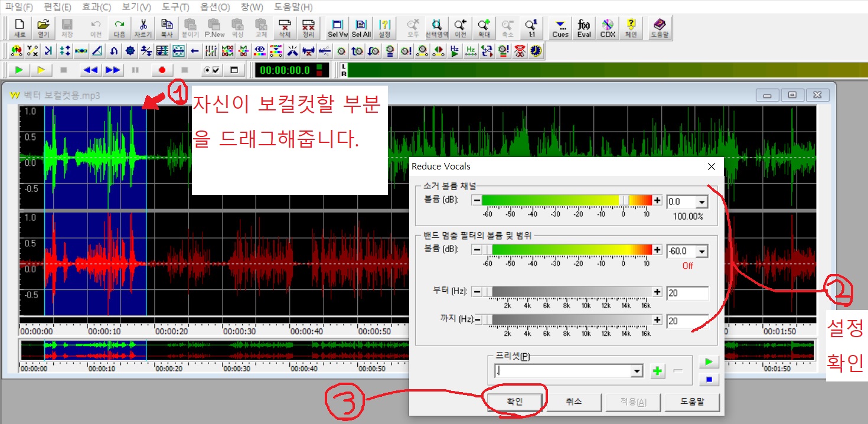This screenshot has height=424, width=868.
Task: Increase 부터 frequency with plus button
Action: (657, 292)
